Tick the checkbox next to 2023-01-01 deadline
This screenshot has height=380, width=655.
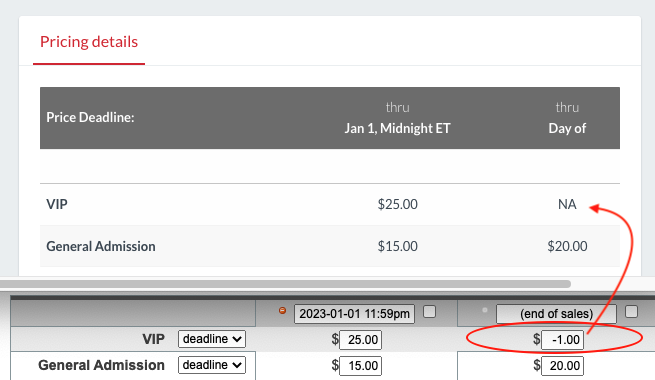pyautogui.click(x=429, y=312)
